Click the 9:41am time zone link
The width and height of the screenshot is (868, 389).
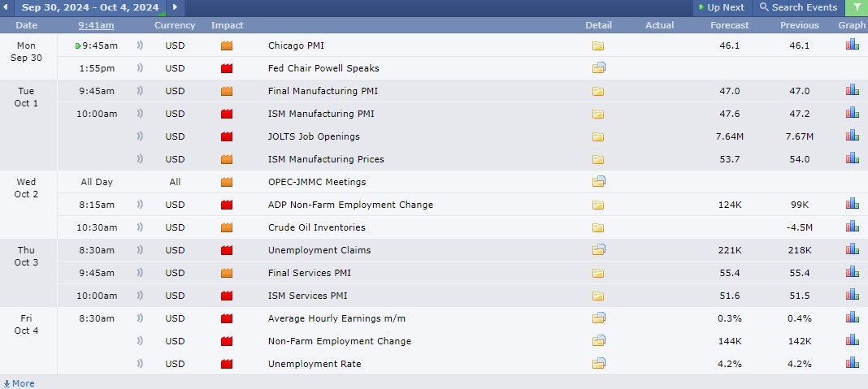pos(97,25)
